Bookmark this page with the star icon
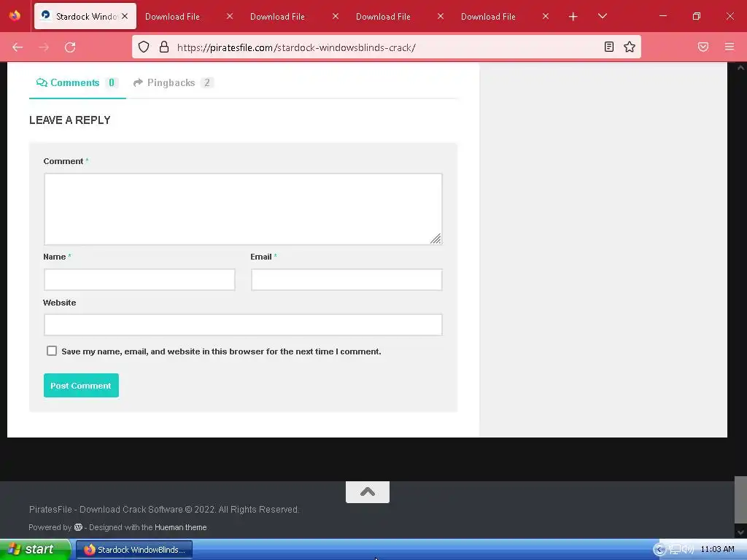 [x=630, y=47]
